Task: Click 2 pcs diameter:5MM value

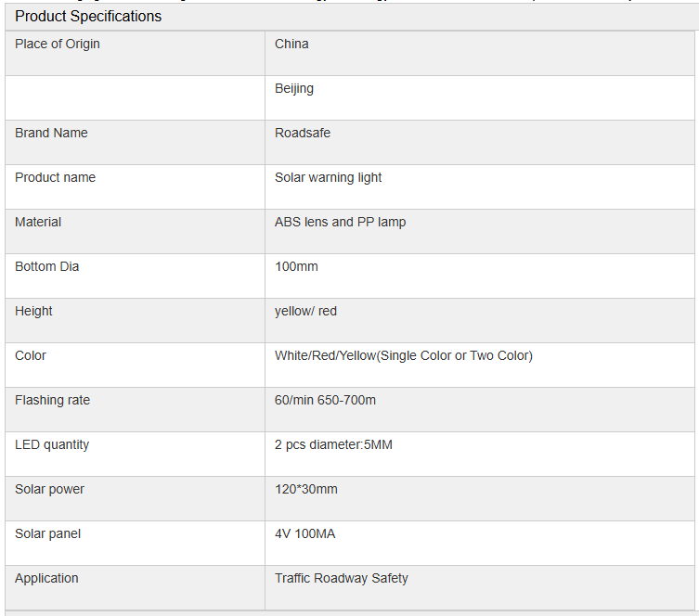Action: [x=333, y=445]
